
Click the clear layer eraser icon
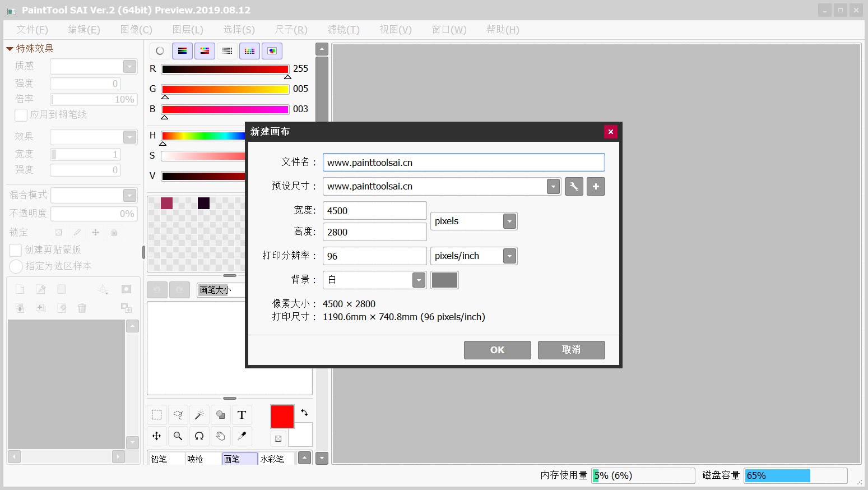(62, 308)
